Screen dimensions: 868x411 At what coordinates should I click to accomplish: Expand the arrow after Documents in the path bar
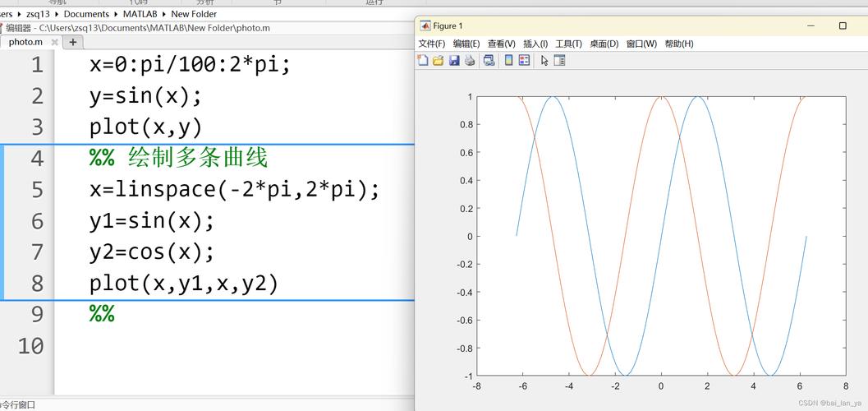click(116, 14)
